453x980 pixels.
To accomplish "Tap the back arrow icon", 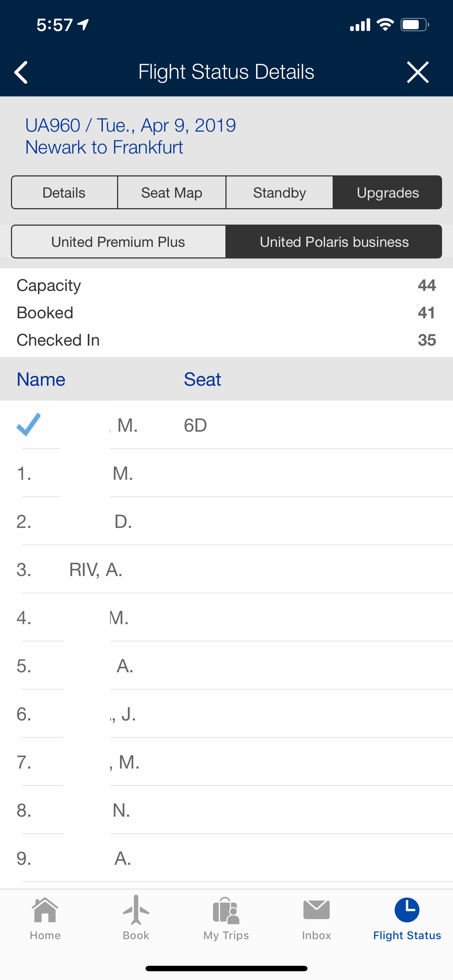I will (x=21, y=72).
